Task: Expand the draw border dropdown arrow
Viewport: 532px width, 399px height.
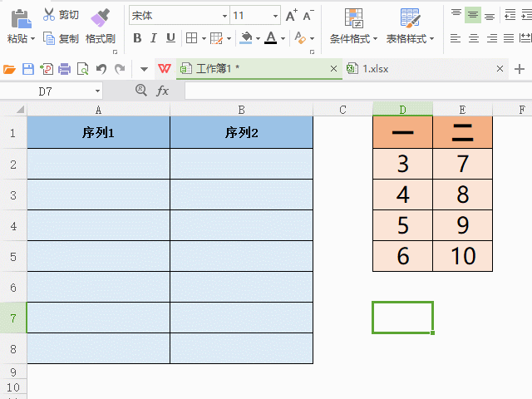Action: click(229, 39)
